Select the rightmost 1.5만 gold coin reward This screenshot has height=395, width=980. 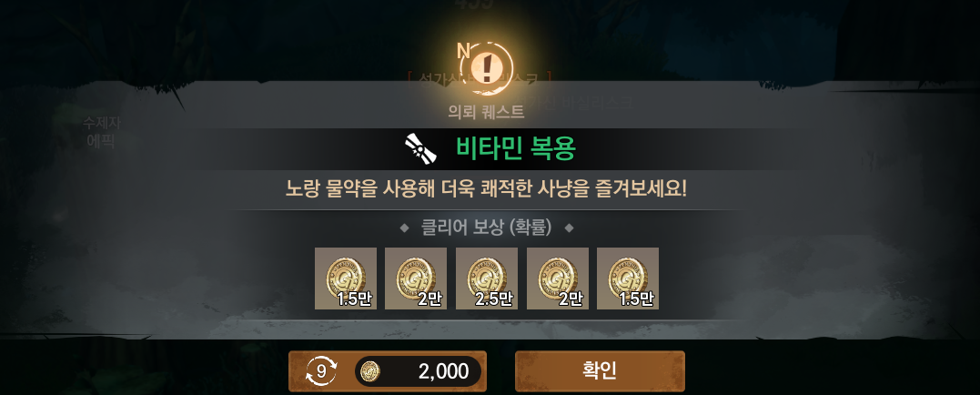(x=628, y=279)
